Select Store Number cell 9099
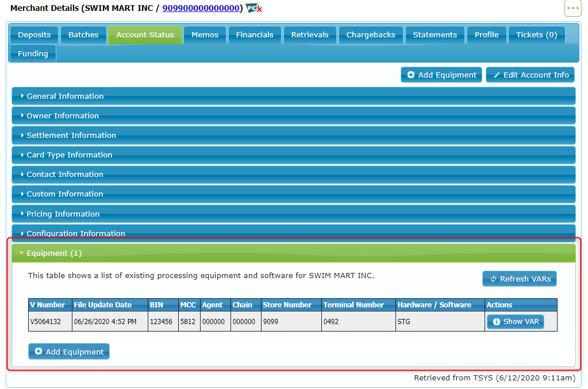Image resolution: width=588 pixels, height=389 pixels. (291, 322)
